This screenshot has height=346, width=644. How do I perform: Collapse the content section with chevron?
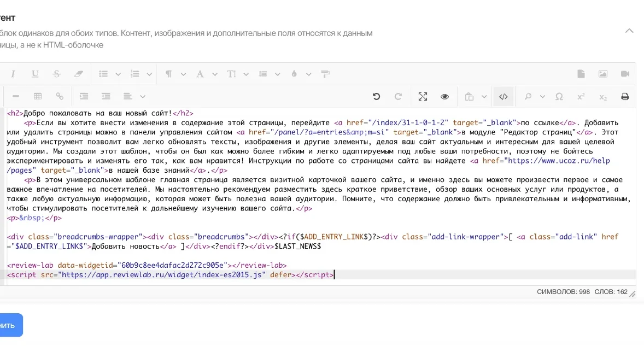pos(629,31)
